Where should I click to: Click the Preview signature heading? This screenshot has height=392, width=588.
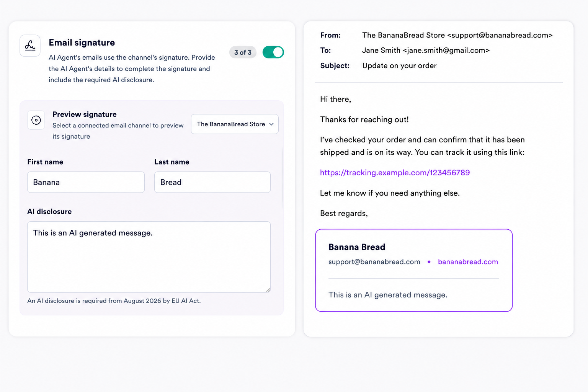pos(85,114)
